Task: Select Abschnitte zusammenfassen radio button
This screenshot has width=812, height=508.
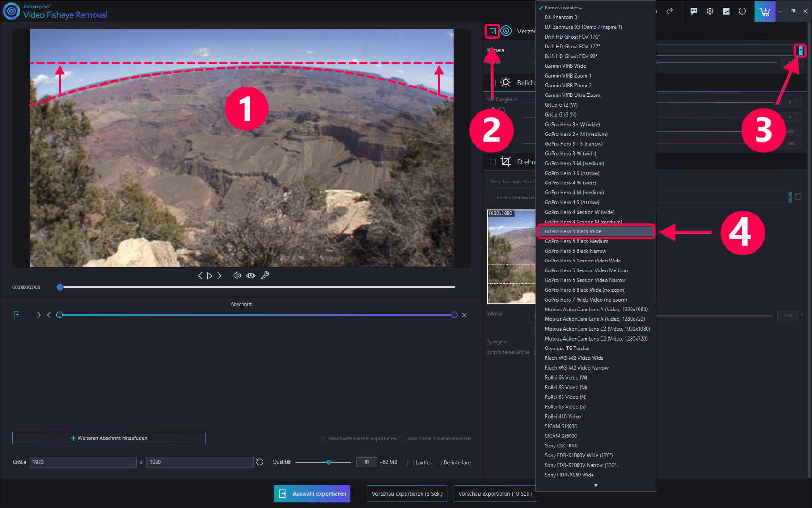Action: (x=402, y=438)
